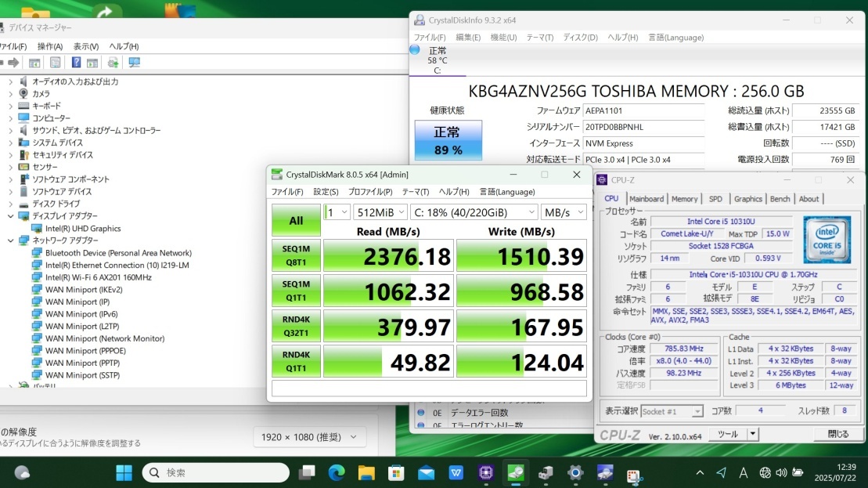
Task: Open the C: 18% (40/220GiB) drive dropdown
Action: click(474, 212)
